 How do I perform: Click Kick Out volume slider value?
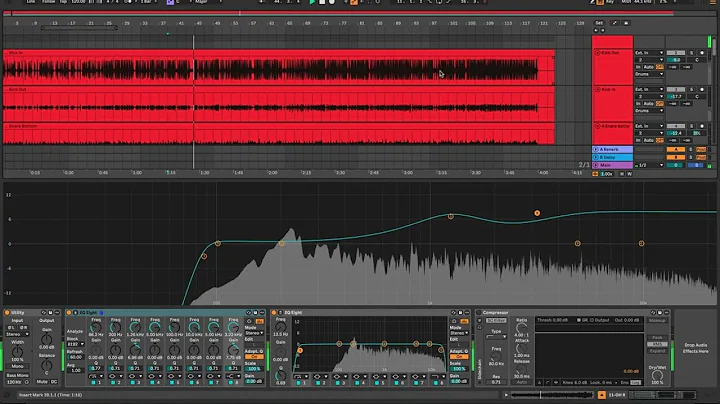pyautogui.click(x=676, y=60)
